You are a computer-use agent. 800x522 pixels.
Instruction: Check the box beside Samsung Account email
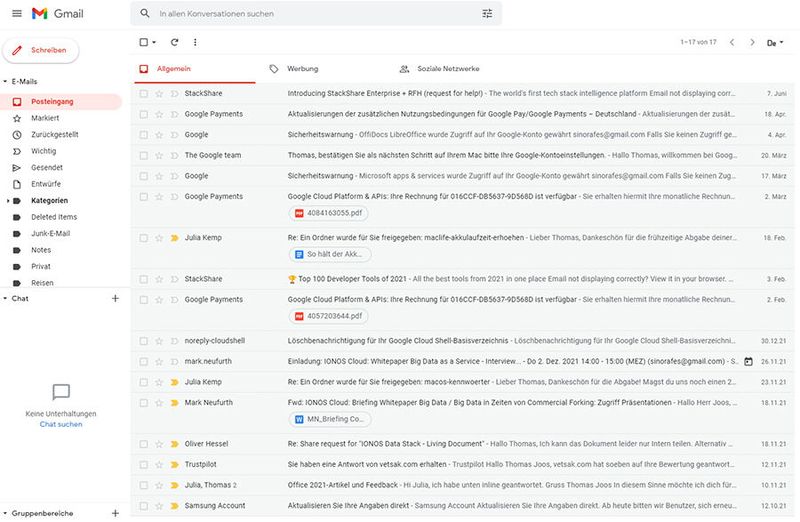[144, 506]
